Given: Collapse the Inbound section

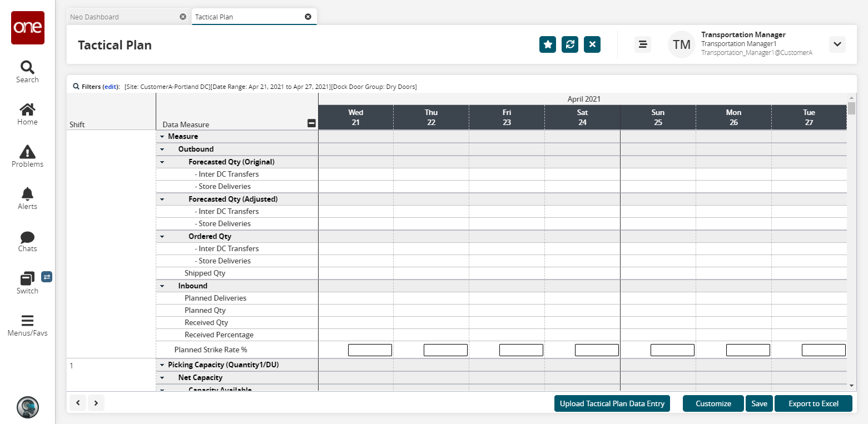Looking at the screenshot, I should tap(162, 286).
